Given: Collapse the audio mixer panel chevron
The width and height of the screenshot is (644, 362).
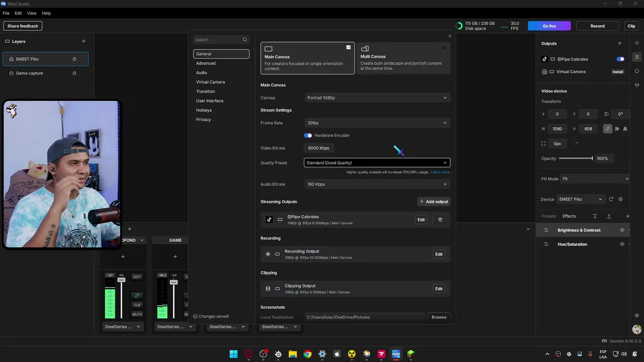Looking at the screenshot, I should pos(528,229).
